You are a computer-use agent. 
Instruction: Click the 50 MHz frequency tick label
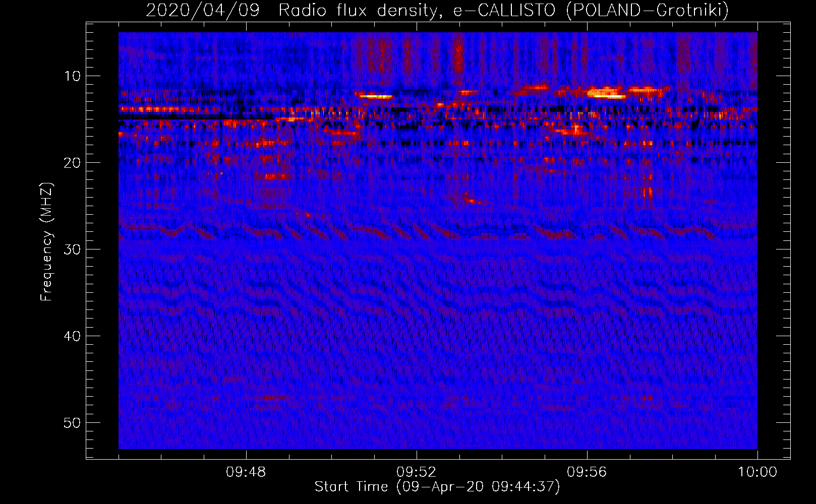[x=73, y=423]
